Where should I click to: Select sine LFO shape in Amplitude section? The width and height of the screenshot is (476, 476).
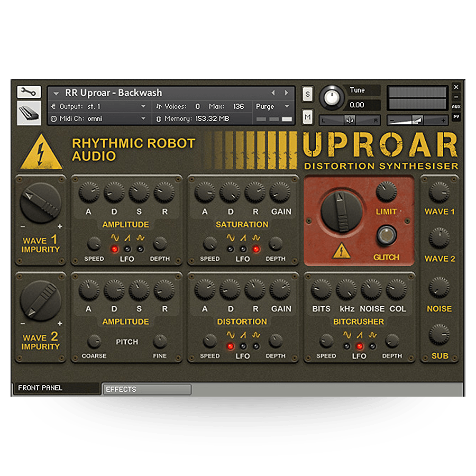pos(114,237)
